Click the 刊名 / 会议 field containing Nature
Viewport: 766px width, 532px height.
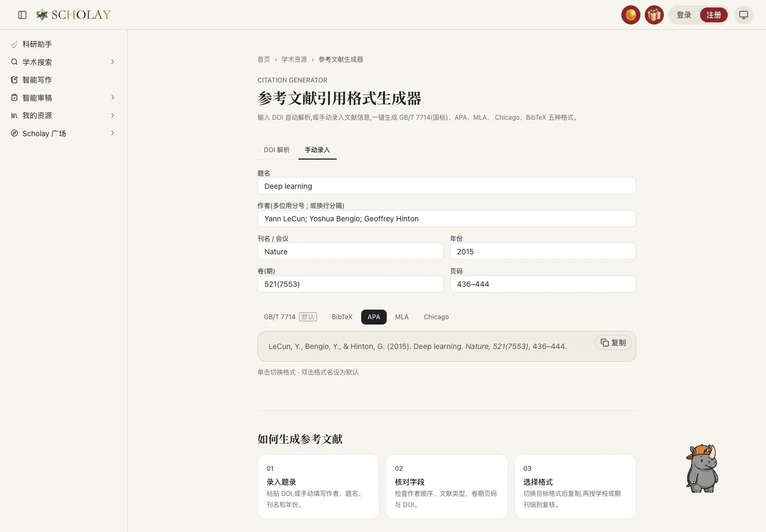[351, 251]
